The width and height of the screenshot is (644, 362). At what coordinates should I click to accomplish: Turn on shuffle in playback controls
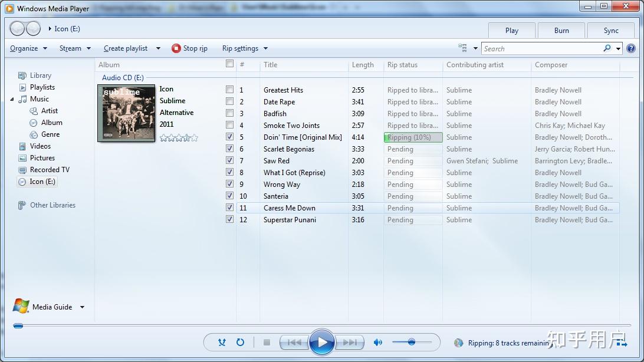point(222,342)
